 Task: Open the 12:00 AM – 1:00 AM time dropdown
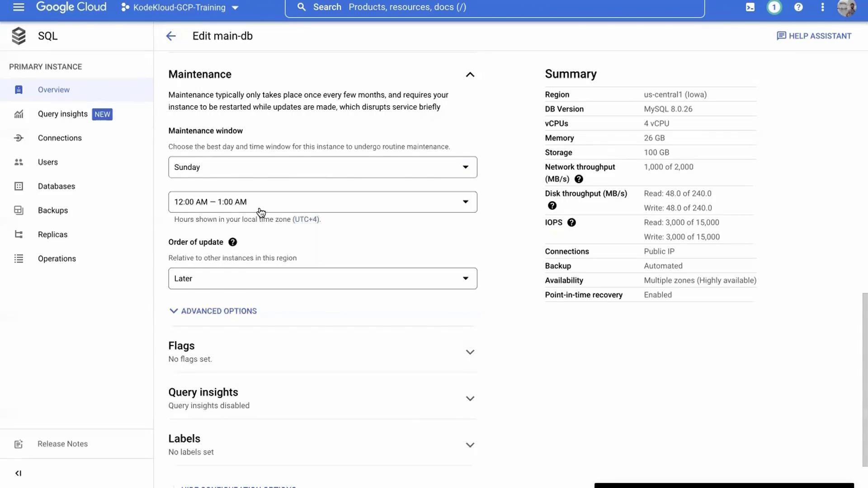[x=322, y=202]
